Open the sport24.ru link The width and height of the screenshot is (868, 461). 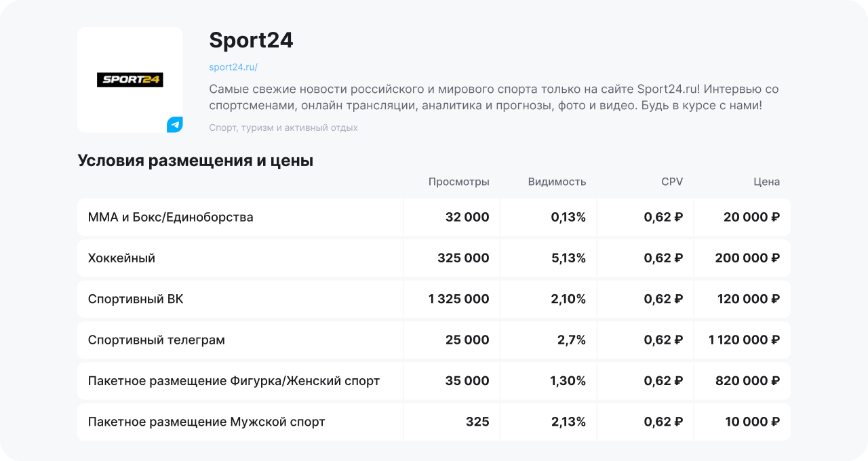pos(233,67)
